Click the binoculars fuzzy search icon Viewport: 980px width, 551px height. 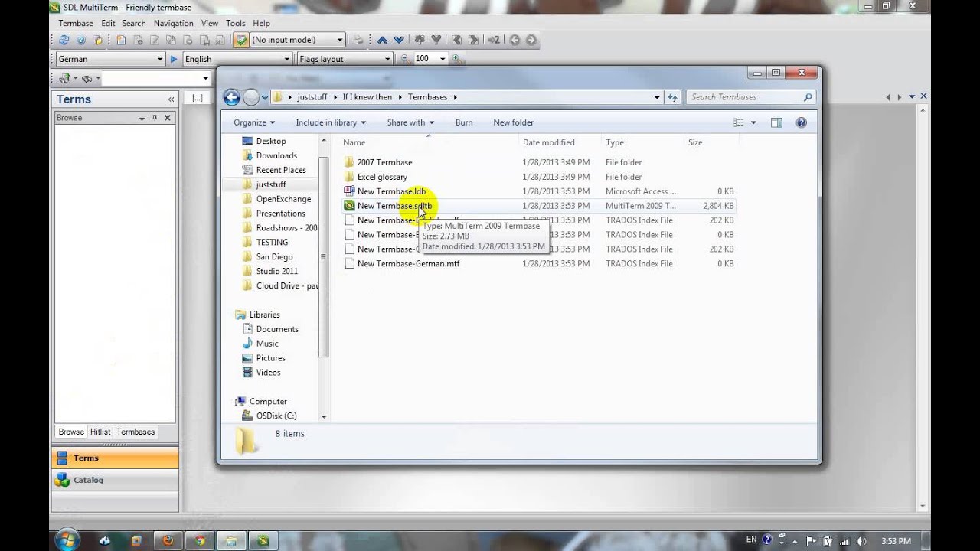tap(87, 78)
